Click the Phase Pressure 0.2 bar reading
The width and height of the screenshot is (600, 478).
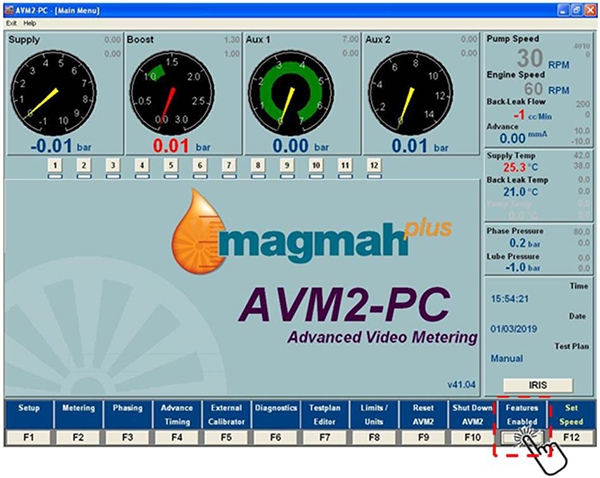click(x=525, y=243)
